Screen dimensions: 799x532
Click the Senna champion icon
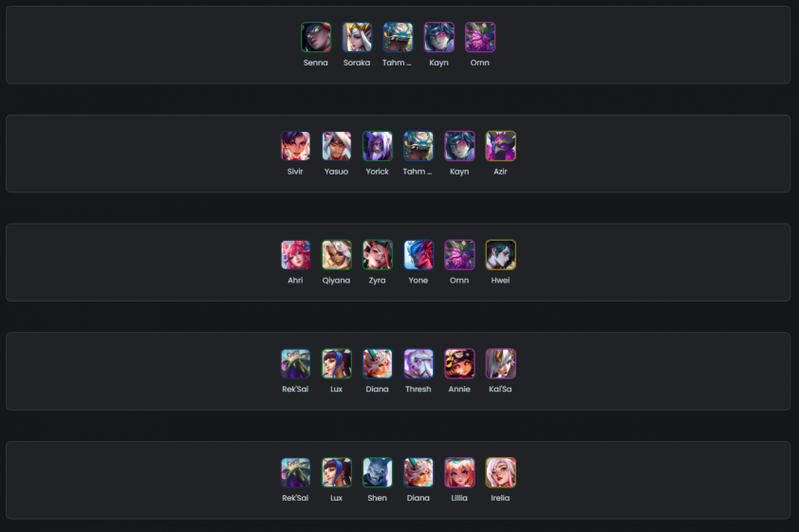[315, 37]
